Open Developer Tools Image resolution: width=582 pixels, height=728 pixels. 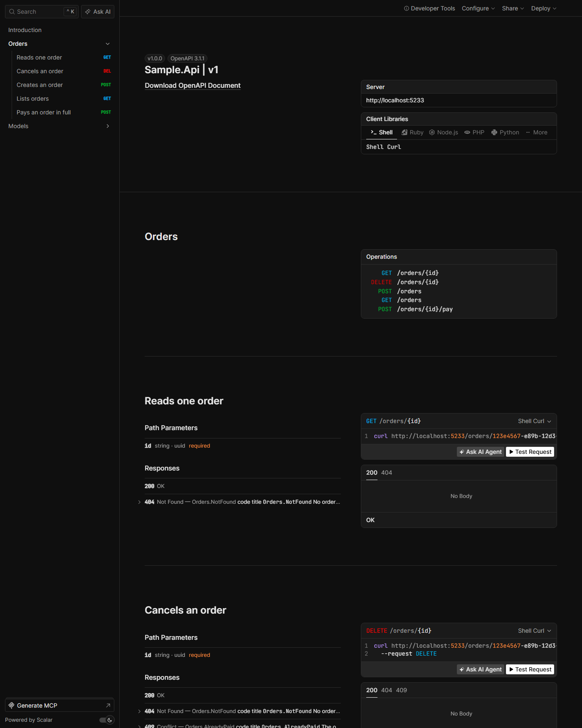(429, 8)
